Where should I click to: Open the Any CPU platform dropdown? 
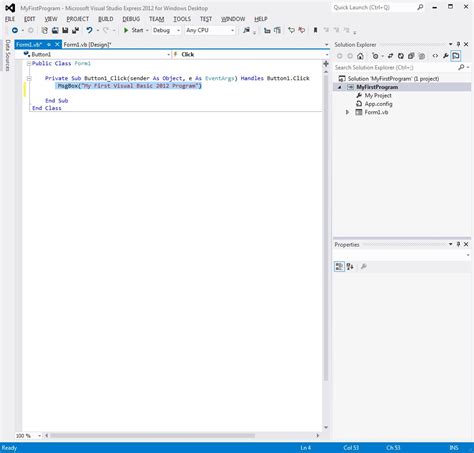click(210, 30)
